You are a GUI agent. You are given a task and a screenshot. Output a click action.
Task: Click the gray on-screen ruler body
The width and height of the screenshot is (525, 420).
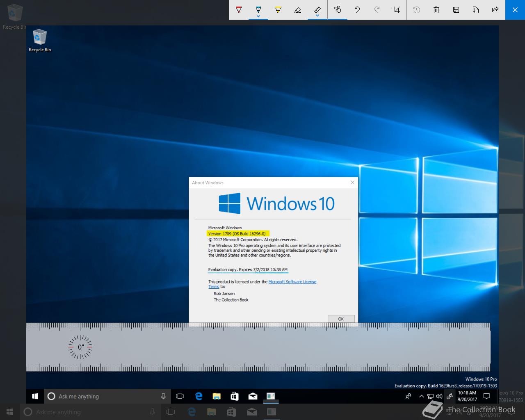click(258, 347)
